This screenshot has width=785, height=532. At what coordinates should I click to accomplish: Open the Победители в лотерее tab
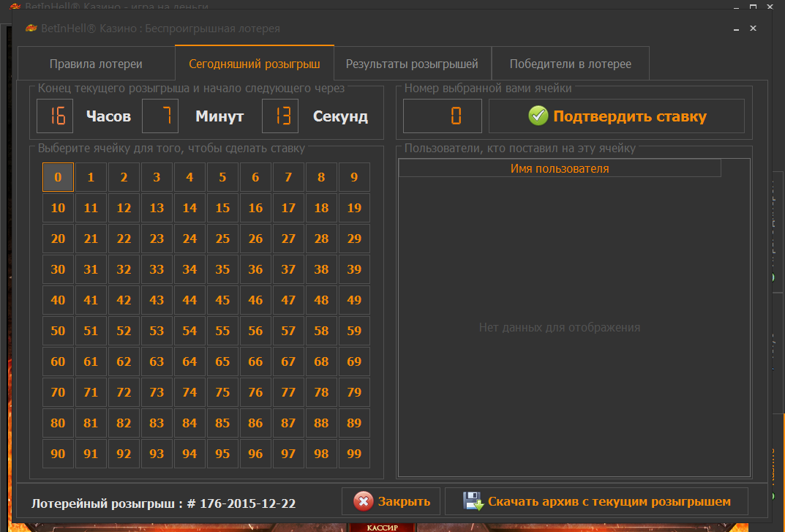(570, 64)
